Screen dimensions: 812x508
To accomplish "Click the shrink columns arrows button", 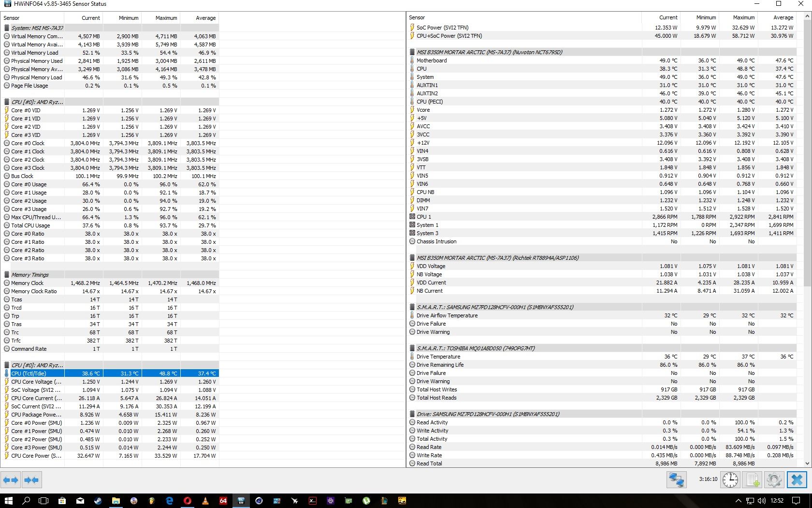I will coord(31,480).
